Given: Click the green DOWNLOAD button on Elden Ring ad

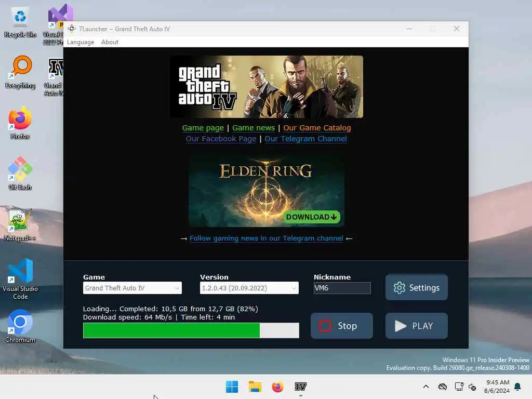Looking at the screenshot, I should [x=312, y=217].
